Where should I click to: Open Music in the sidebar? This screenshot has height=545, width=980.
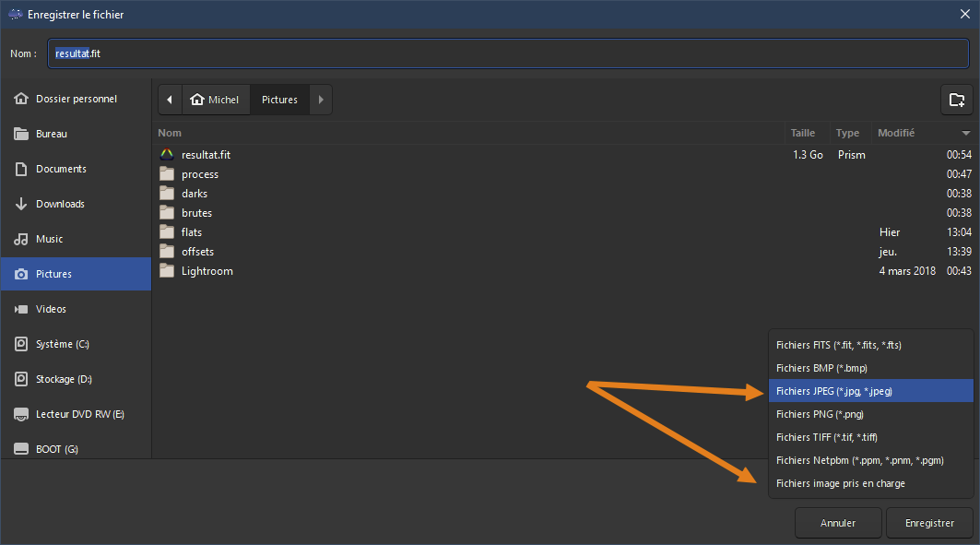click(77, 239)
